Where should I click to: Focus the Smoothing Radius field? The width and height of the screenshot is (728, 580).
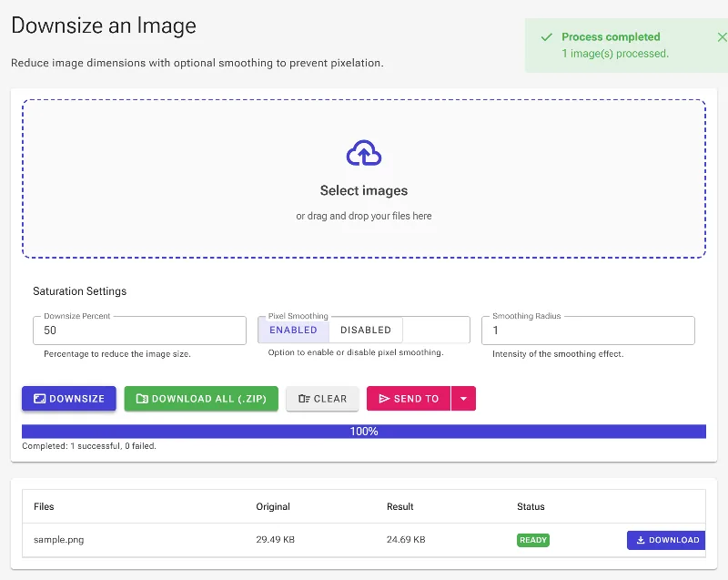pyautogui.click(x=588, y=331)
